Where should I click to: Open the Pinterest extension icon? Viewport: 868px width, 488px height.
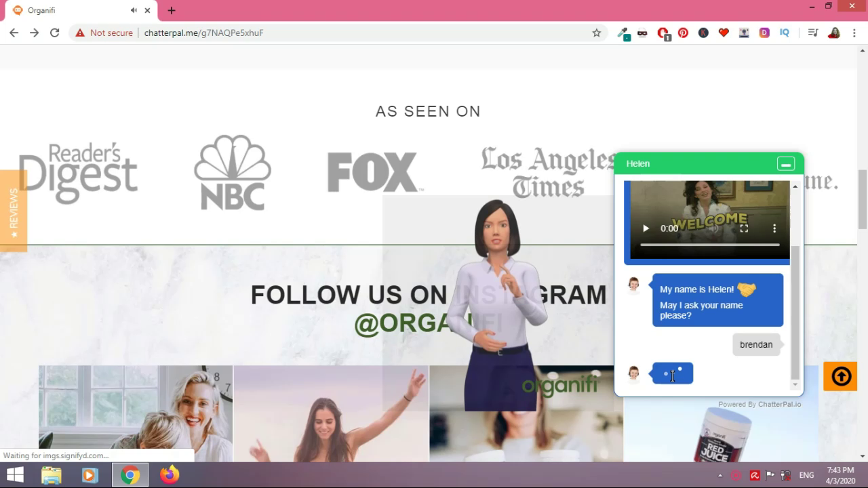683,33
